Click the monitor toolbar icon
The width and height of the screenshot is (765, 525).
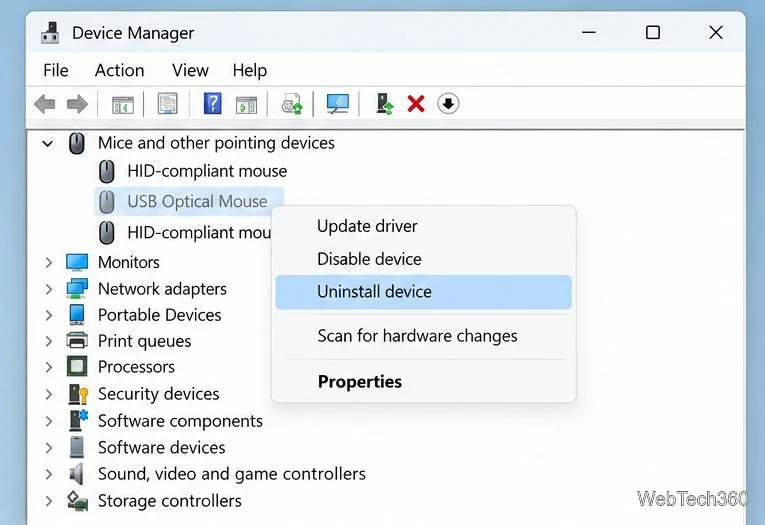tap(338, 104)
